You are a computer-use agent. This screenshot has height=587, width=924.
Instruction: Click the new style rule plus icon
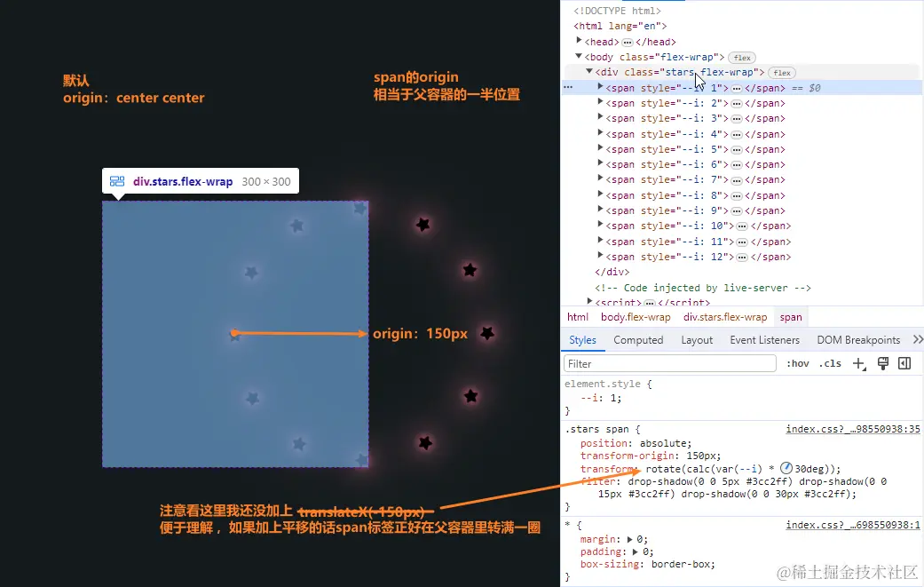point(858,363)
